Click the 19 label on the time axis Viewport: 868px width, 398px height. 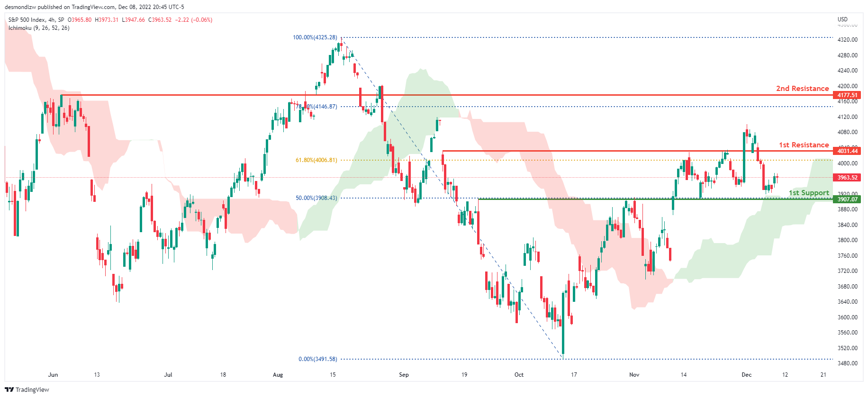(464, 375)
